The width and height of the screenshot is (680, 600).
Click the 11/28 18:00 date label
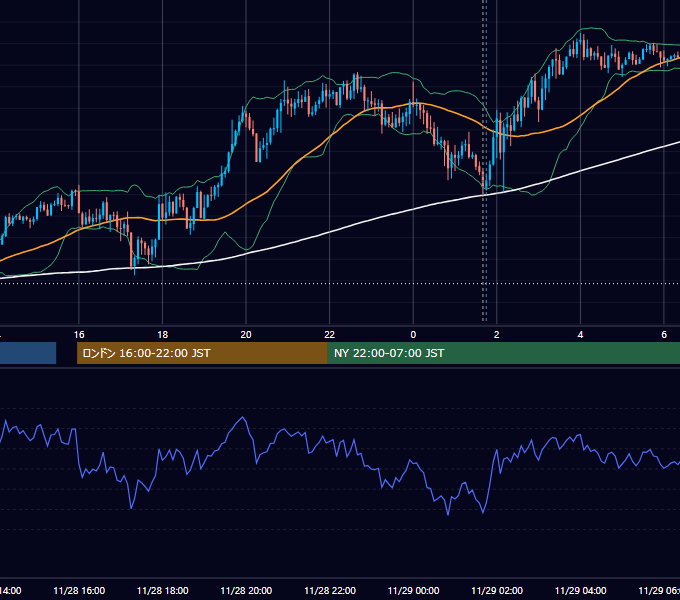tap(163, 590)
